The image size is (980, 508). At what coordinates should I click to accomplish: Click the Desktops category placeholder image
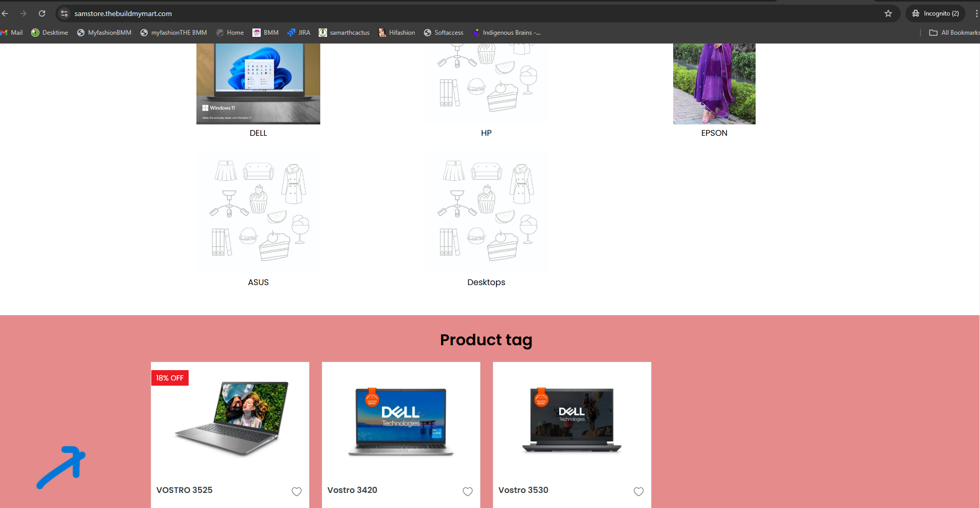[x=486, y=212]
